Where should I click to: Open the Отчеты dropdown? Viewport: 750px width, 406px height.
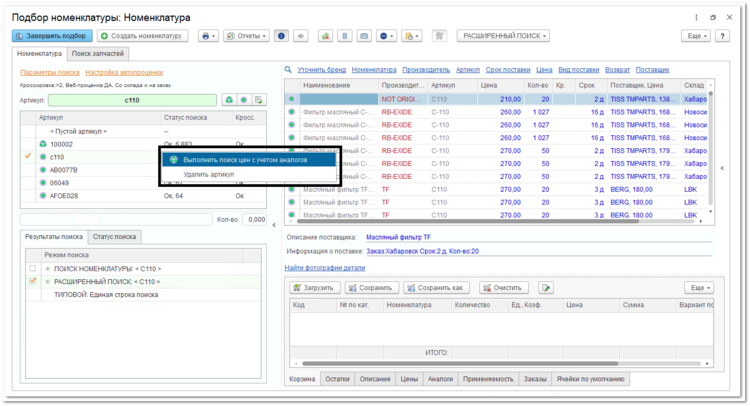pyautogui.click(x=246, y=36)
